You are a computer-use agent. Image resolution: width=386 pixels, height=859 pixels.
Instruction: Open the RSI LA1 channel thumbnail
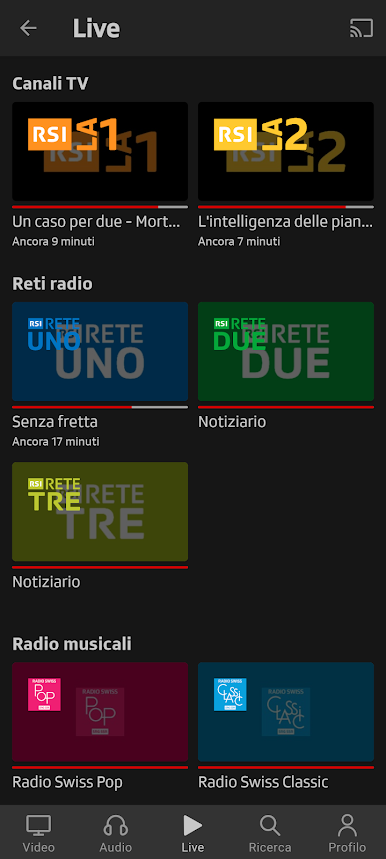(100, 151)
